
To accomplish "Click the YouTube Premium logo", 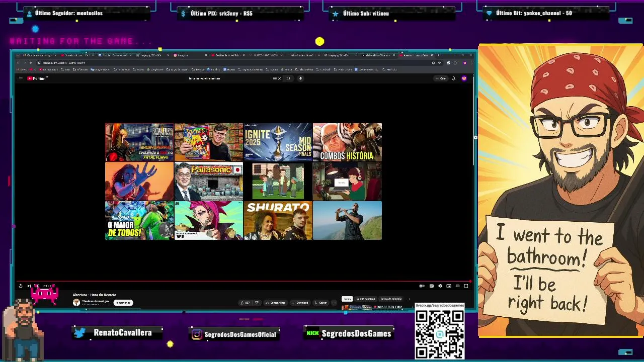I will coord(37,78).
